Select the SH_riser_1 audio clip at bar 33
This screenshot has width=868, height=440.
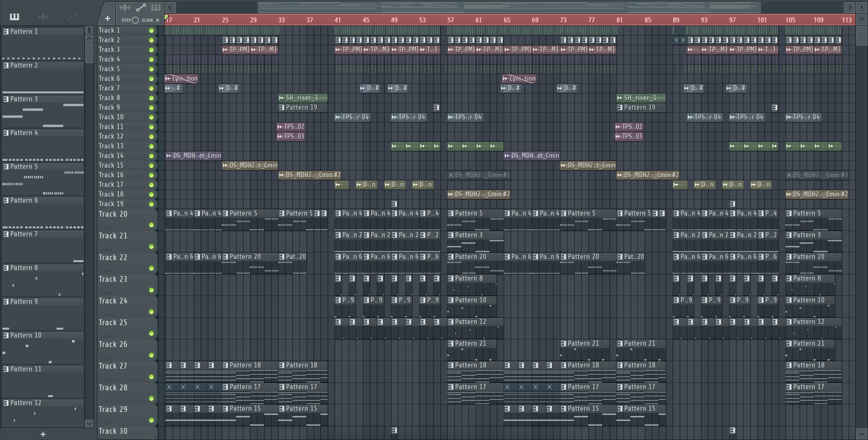[x=303, y=98]
